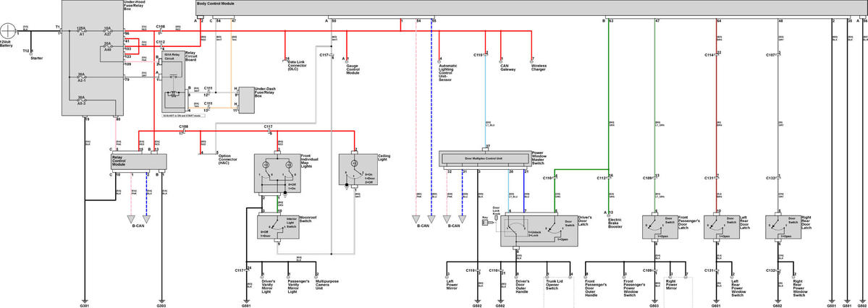Click the Trunk Lid Opener Switch label
The height and width of the screenshot is (308, 868).
click(554, 286)
